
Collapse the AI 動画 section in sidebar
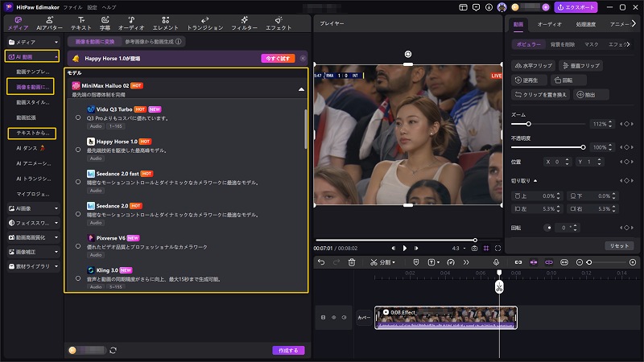56,56
